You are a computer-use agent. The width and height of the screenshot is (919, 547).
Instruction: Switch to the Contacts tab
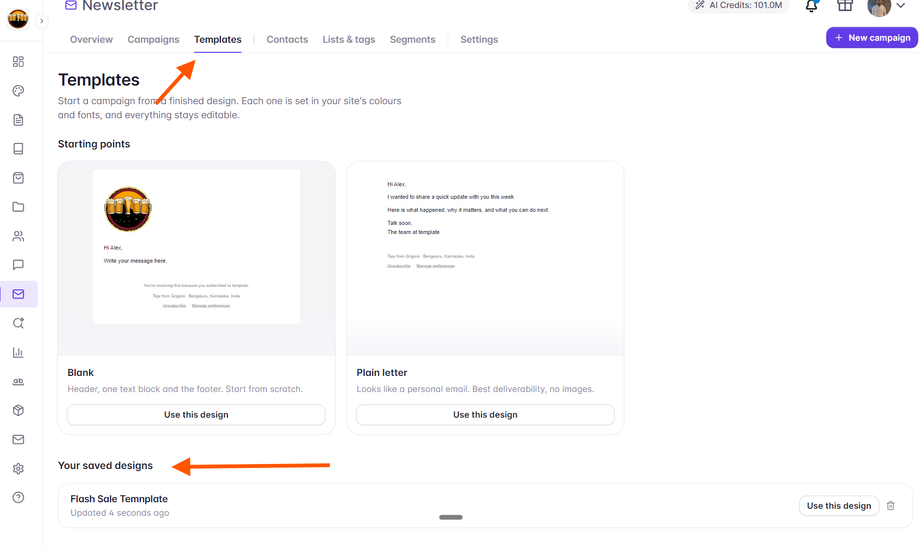pos(287,39)
